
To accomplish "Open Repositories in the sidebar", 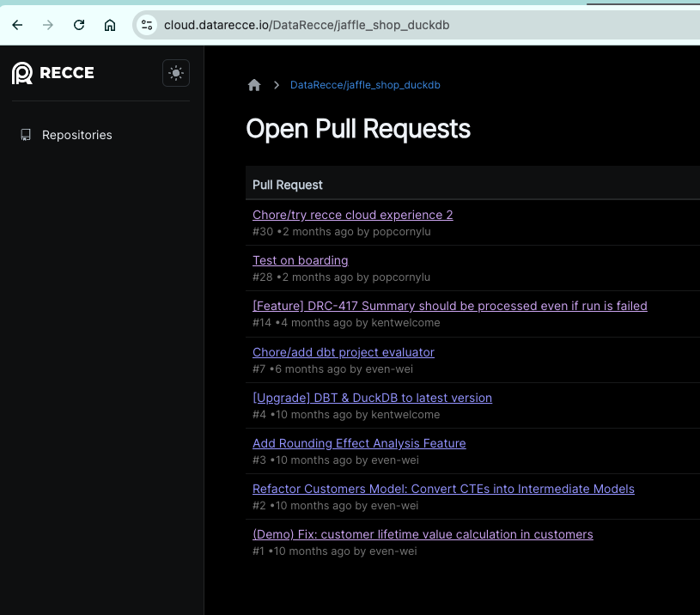I will tap(76, 135).
